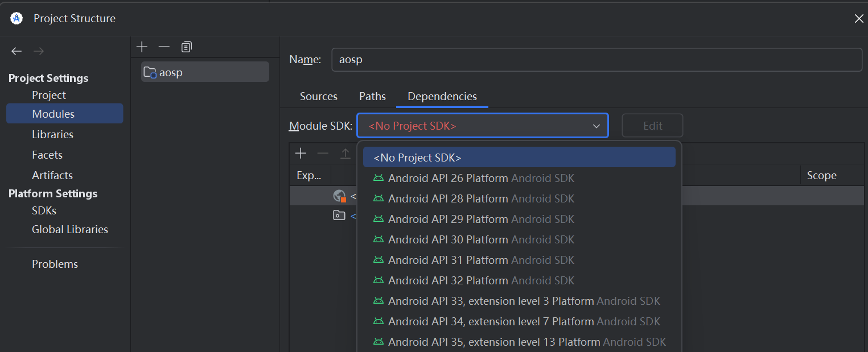This screenshot has height=352, width=868.
Task: Add a dependency with the plus icon
Action: (x=301, y=153)
